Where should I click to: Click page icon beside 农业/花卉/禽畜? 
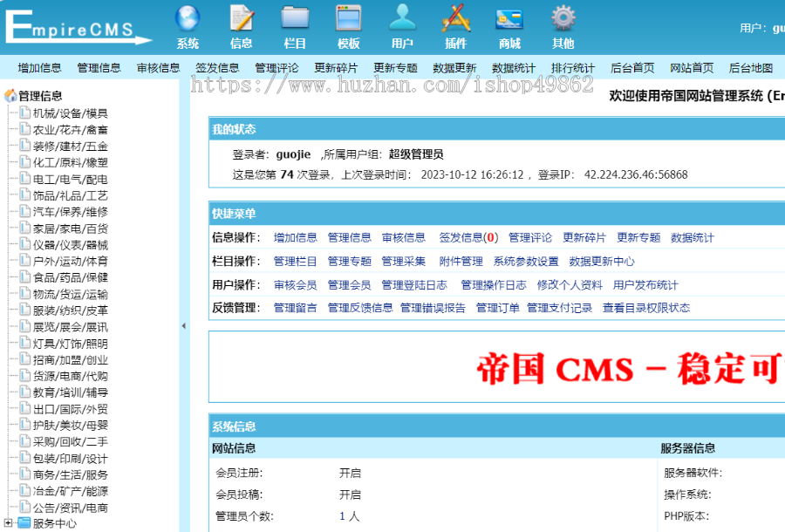[25, 129]
